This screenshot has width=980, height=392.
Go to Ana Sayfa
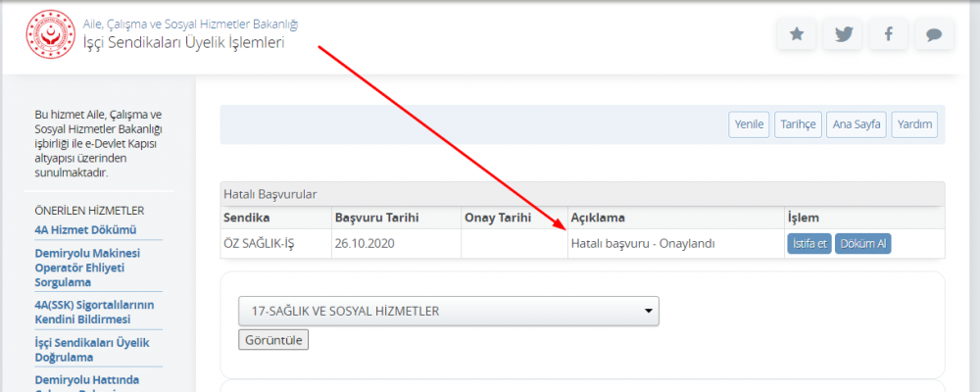[857, 124]
